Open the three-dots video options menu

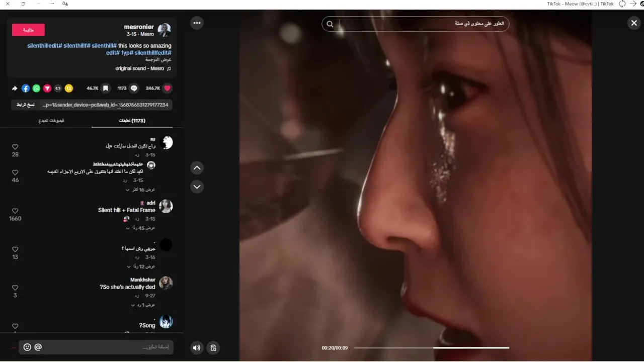tap(197, 23)
